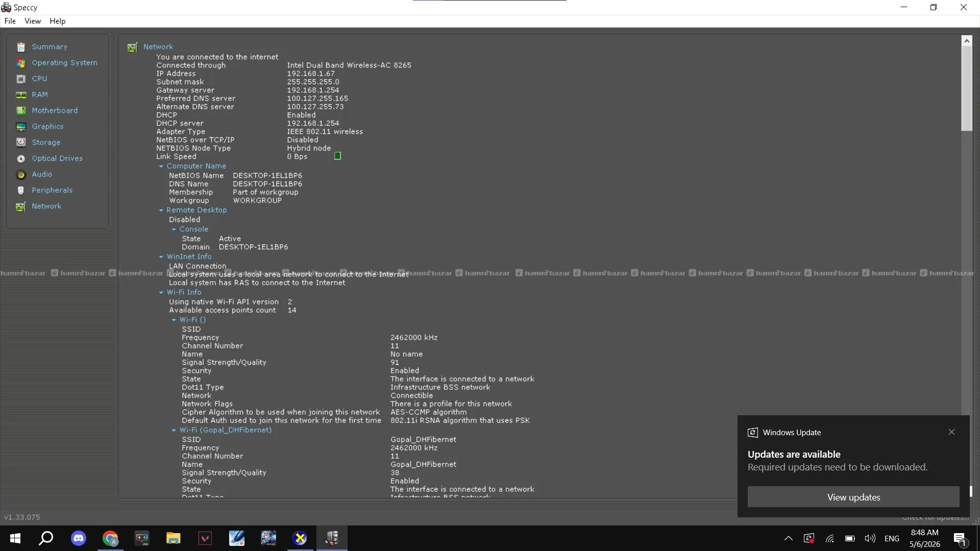Click the Hybrid node value
This screenshot has width=980, height=551.
pos(309,148)
